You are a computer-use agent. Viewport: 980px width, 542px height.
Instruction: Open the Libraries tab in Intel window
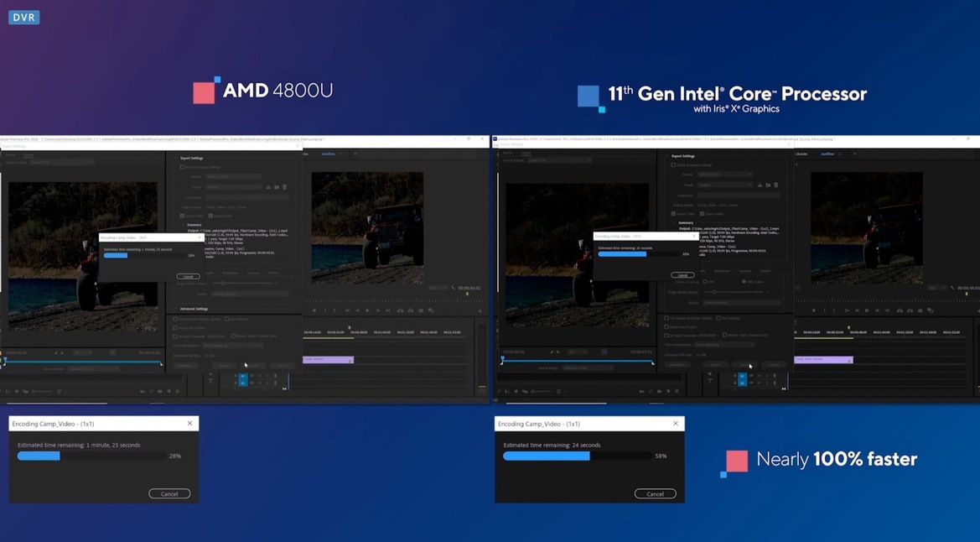click(x=801, y=154)
